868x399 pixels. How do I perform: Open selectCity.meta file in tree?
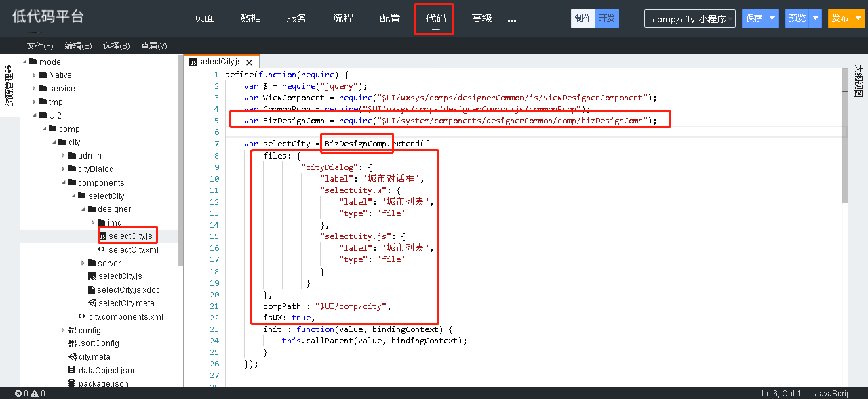(126, 303)
